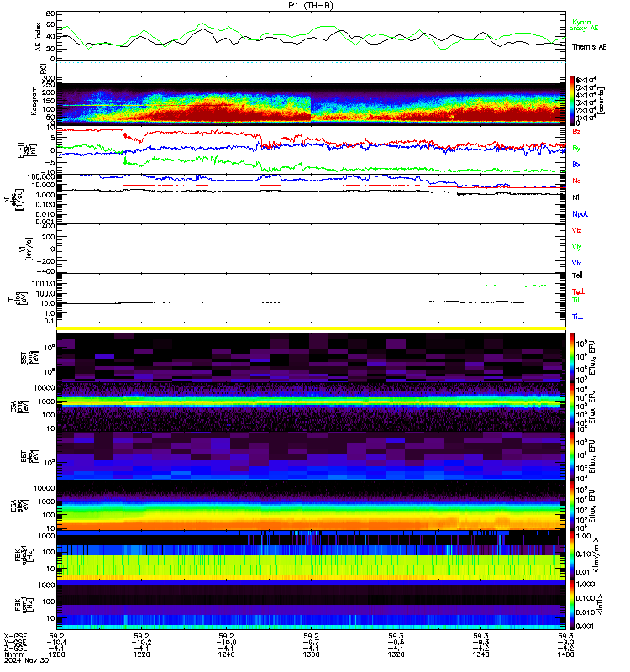Click the 1300 time tick label

click(x=311, y=654)
